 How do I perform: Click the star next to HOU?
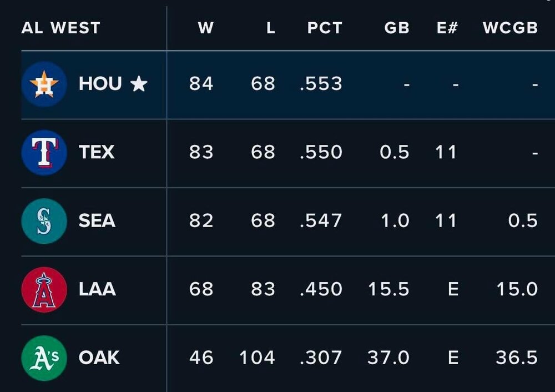click(x=139, y=84)
